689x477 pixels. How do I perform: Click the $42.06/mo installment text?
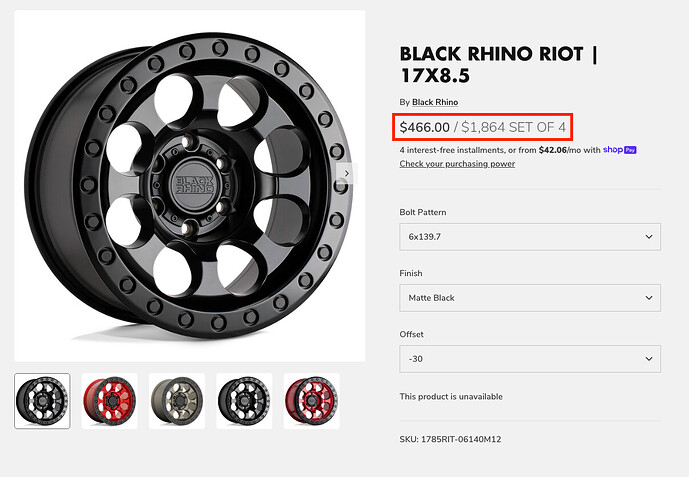(x=560, y=150)
